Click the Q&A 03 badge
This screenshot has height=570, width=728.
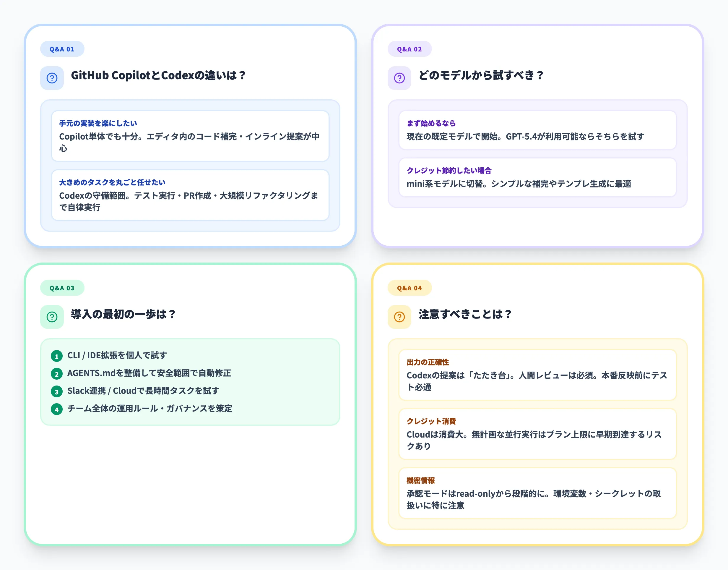pyautogui.click(x=62, y=287)
